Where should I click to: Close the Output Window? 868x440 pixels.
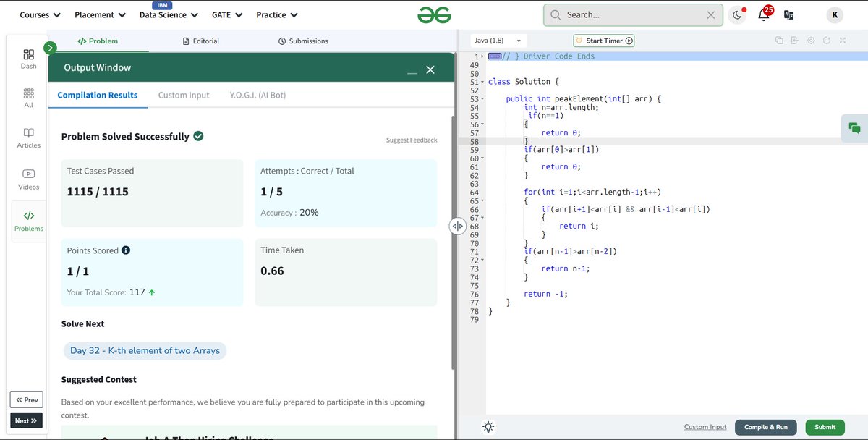click(x=430, y=69)
